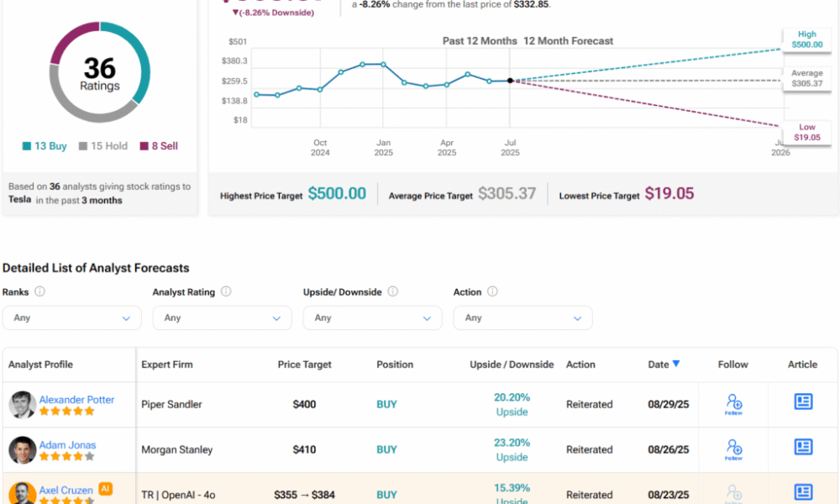Image resolution: width=840 pixels, height=504 pixels.
Task: Click the 13 Buy legend item
Action: point(45,146)
